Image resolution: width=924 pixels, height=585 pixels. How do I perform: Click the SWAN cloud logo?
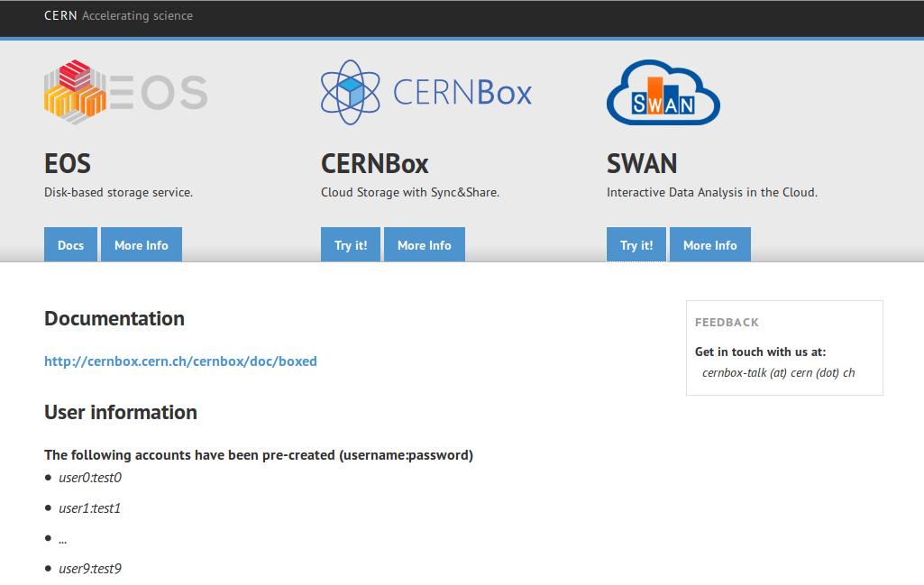point(663,92)
